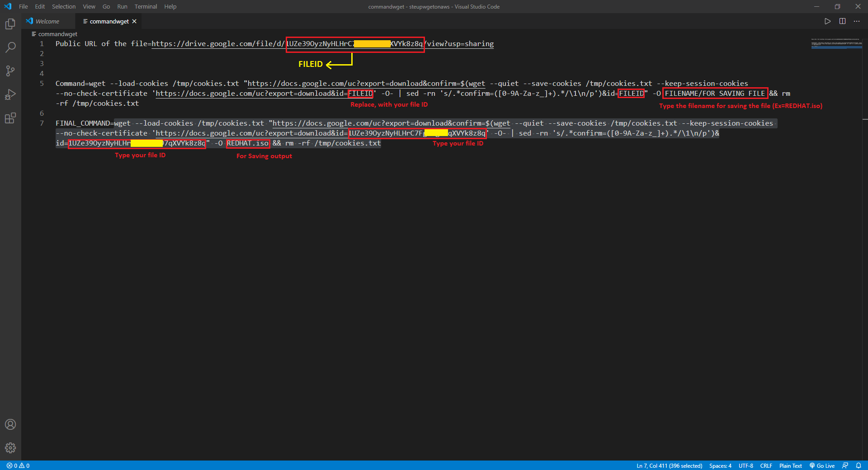Open the Selection menu

click(64, 6)
